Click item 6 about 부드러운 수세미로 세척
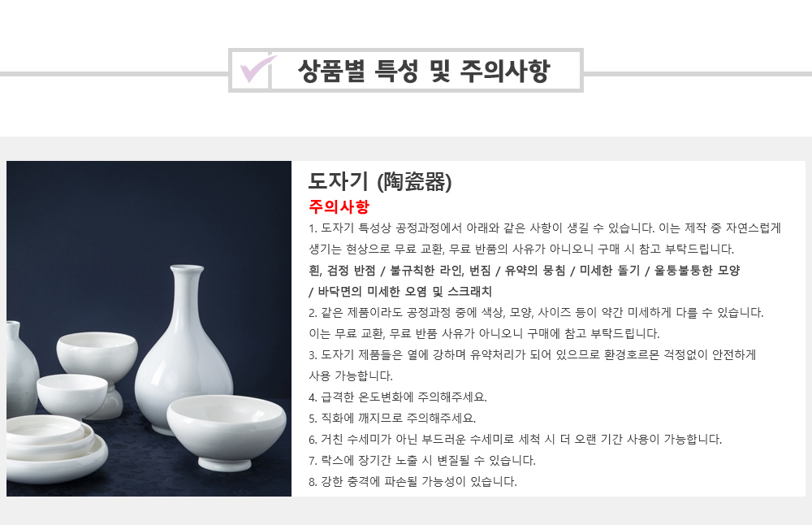 click(x=515, y=440)
